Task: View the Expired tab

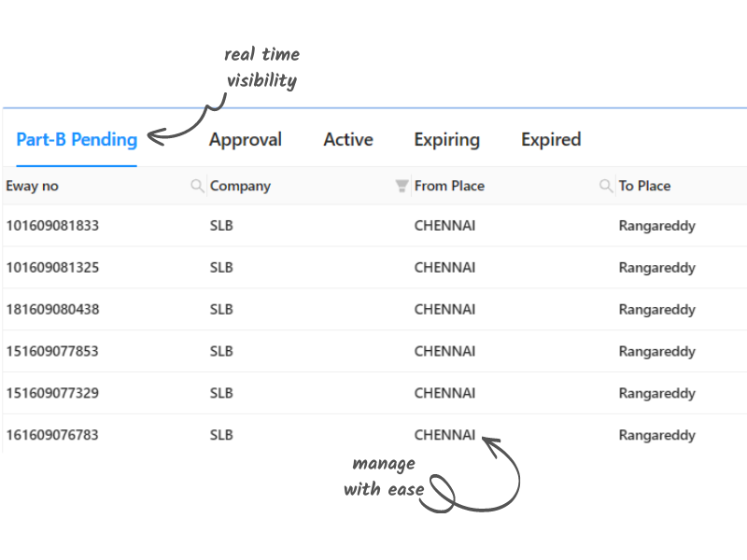Action: (550, 139)
